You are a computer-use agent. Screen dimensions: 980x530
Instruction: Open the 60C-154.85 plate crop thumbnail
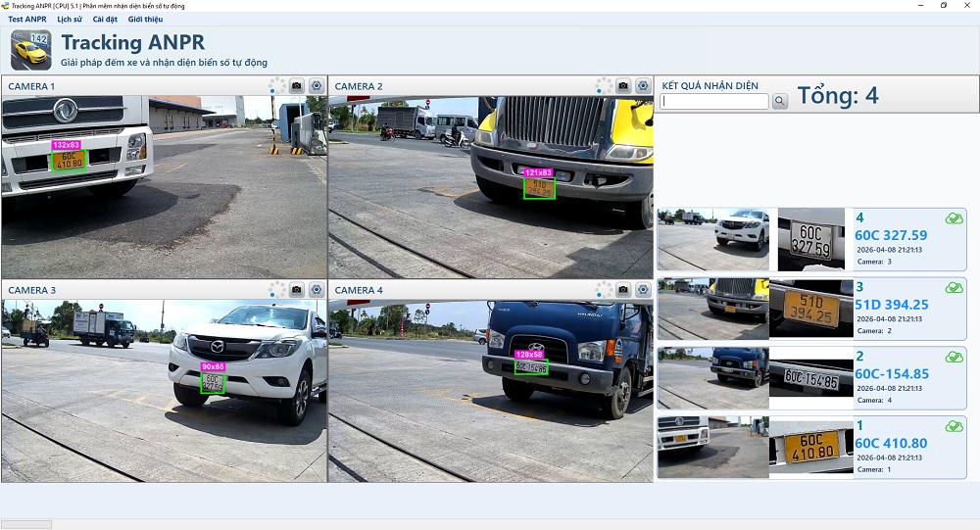pos(810,377)
